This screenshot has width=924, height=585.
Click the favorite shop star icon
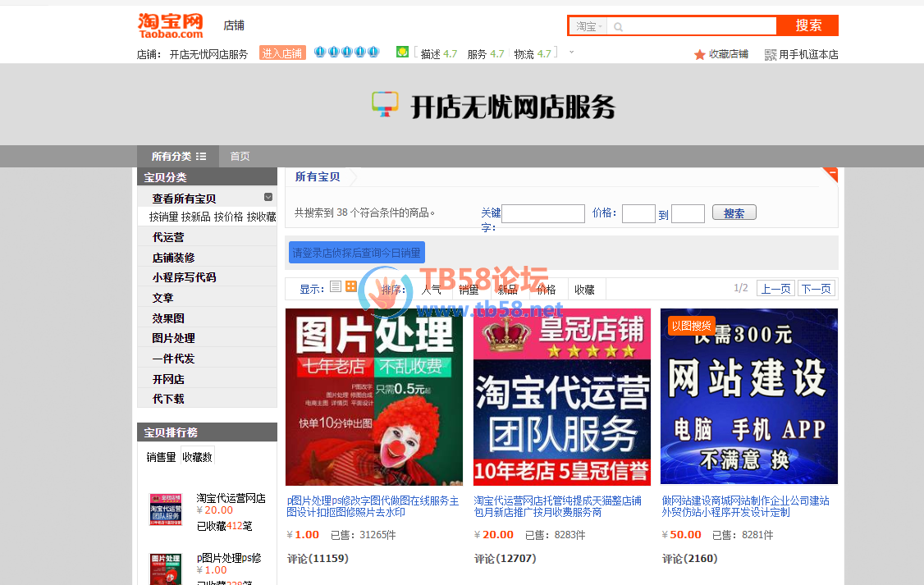pos(699,55)
